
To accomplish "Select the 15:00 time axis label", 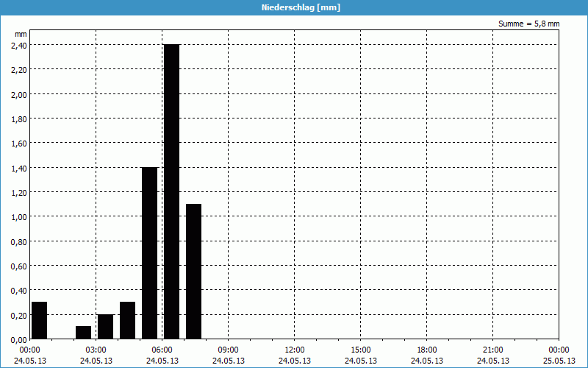I will click(361, 350).
